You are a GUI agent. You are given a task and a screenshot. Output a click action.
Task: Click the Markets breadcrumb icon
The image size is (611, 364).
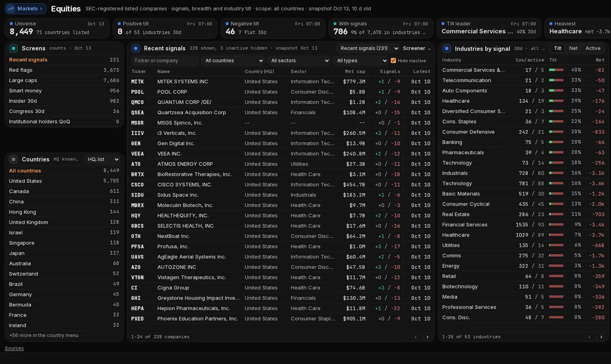tap(11, 8)
